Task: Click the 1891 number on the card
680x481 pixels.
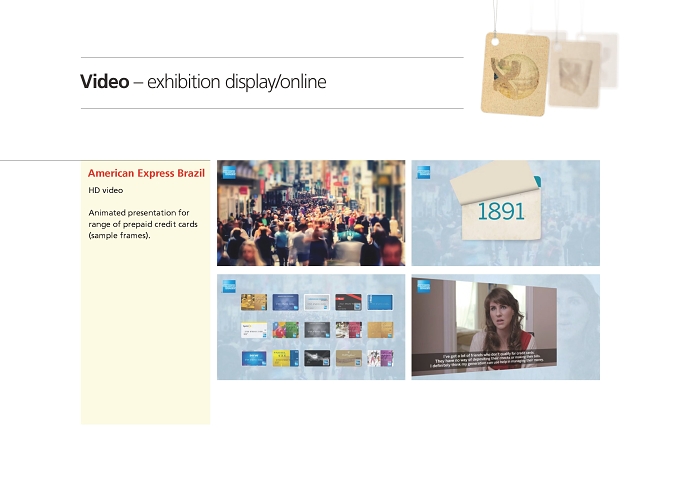Action: pos(501,212)
